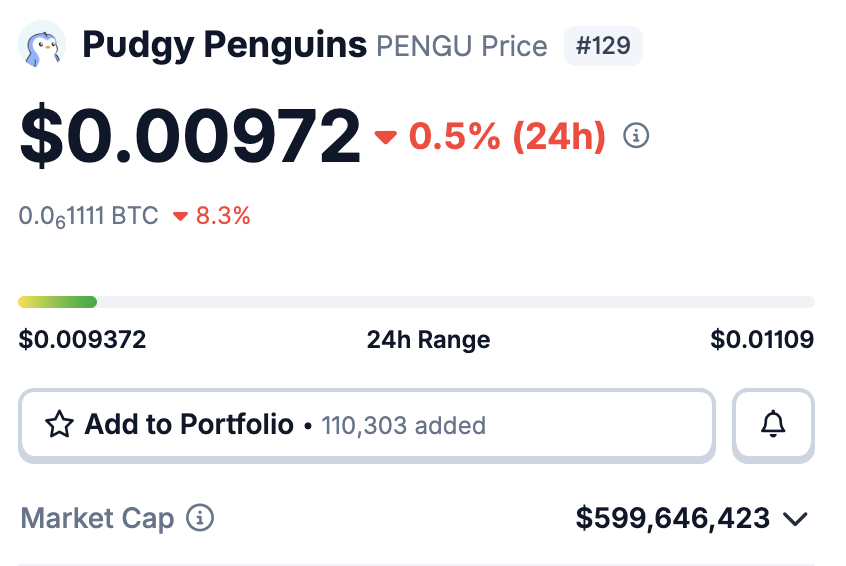Click the red down caret beside 8.3%
The width and height of the screenshot is (846, 566).
point(180,216)
